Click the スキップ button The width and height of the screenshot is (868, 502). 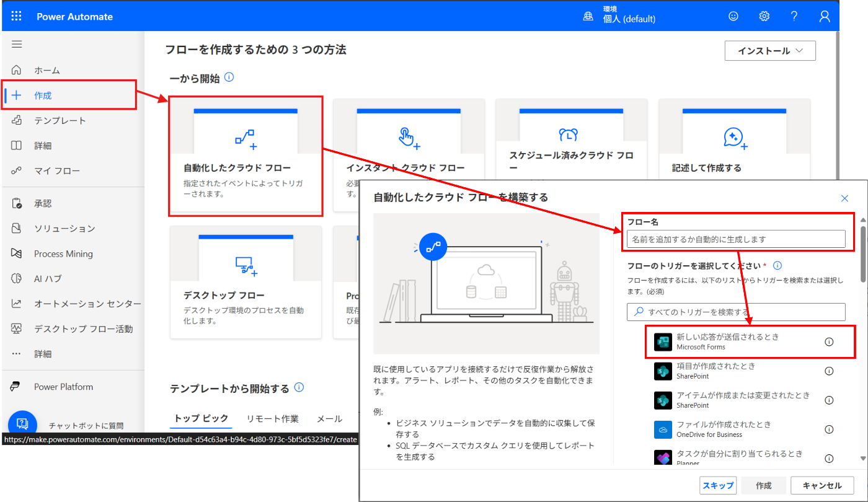click(718, 485)
